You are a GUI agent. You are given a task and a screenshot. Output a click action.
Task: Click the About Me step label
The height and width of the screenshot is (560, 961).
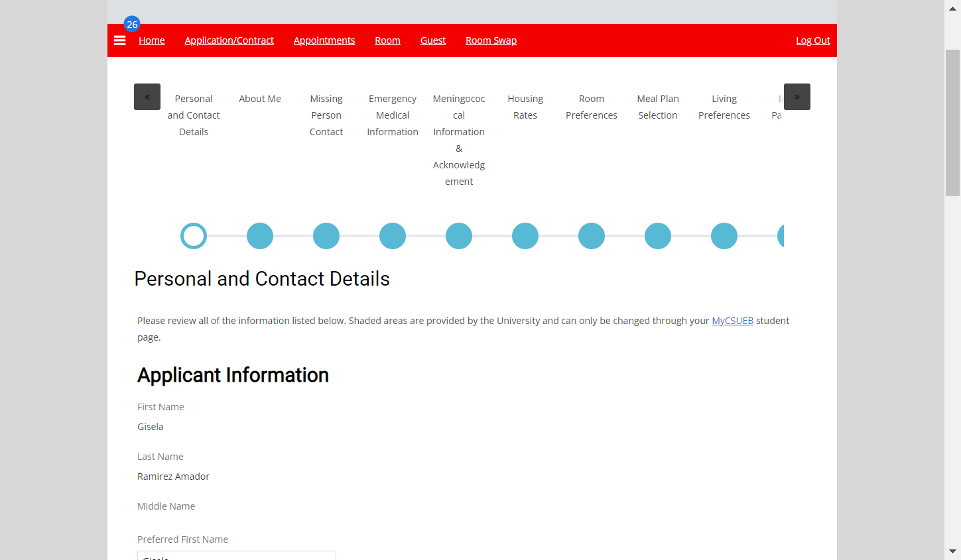tap(260, 99)
